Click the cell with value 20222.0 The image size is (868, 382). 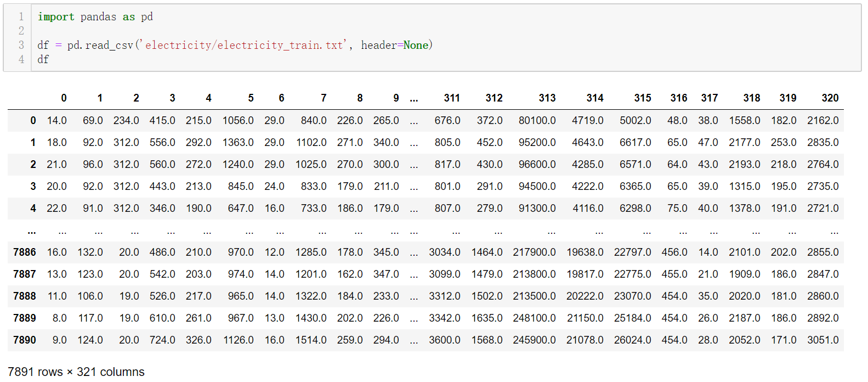pos(585,296)
